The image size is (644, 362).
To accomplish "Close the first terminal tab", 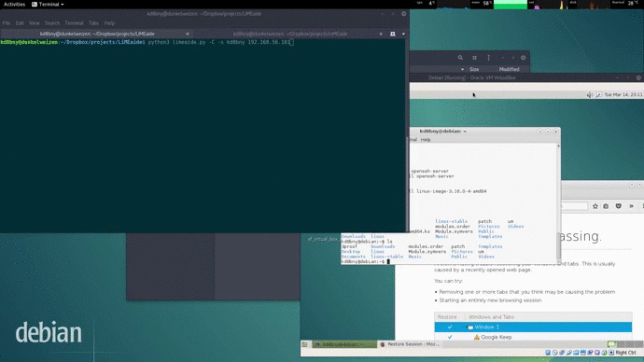I will click(x=188, y=34).
